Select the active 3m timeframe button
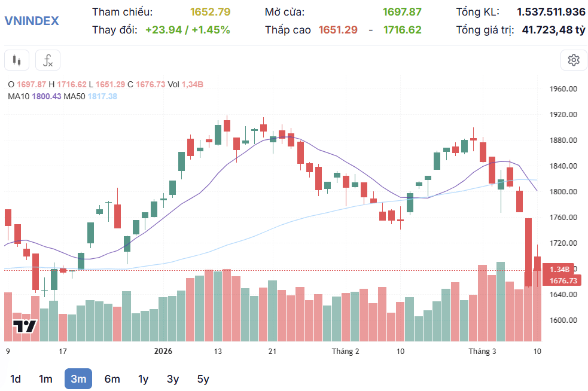588x391 pixels. pyautogui.click(x=78, y=379)
